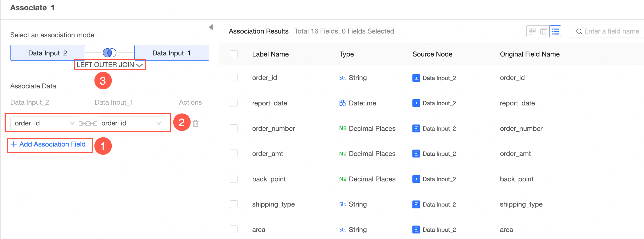Toggle the select-all header checkbox

pos(234,54)
